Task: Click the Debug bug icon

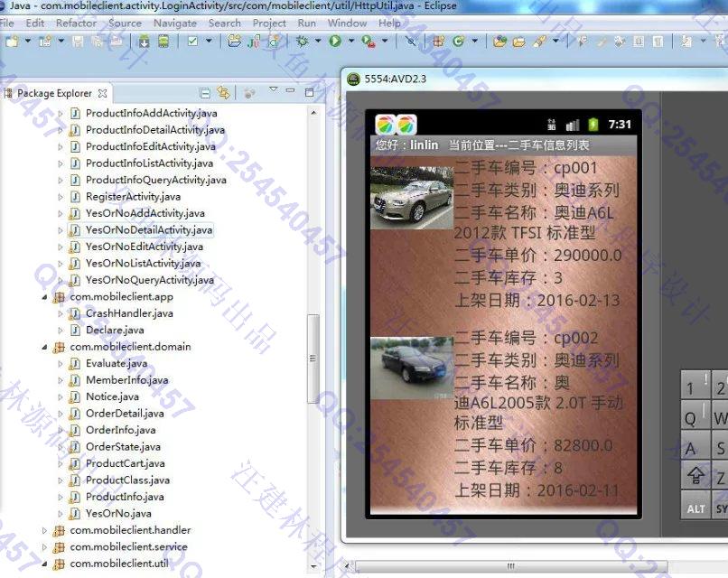Action: [x=303, y=42]
